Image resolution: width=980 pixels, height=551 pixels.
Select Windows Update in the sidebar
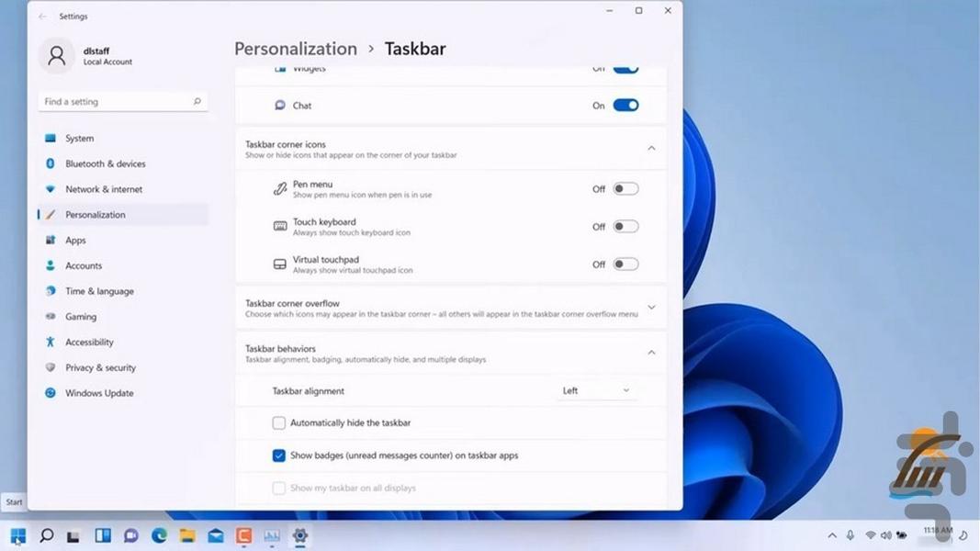click(x=99, y=393)
